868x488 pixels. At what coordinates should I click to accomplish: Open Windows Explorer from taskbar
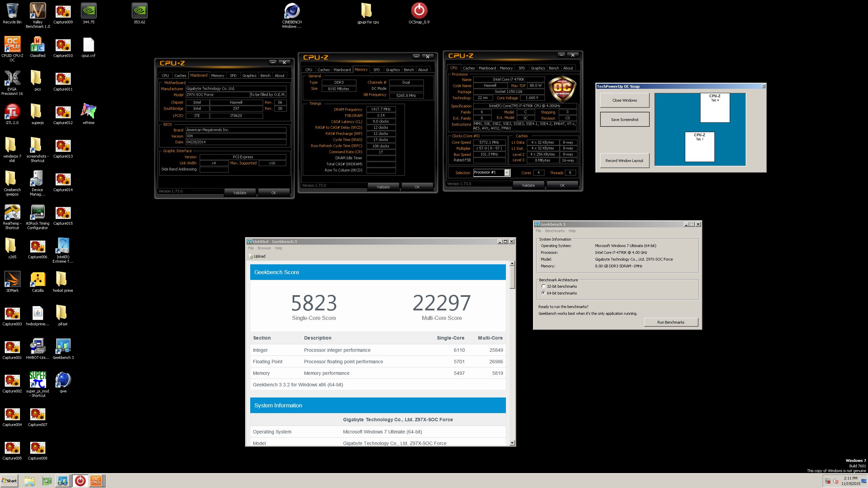click(x=29, y=481)
